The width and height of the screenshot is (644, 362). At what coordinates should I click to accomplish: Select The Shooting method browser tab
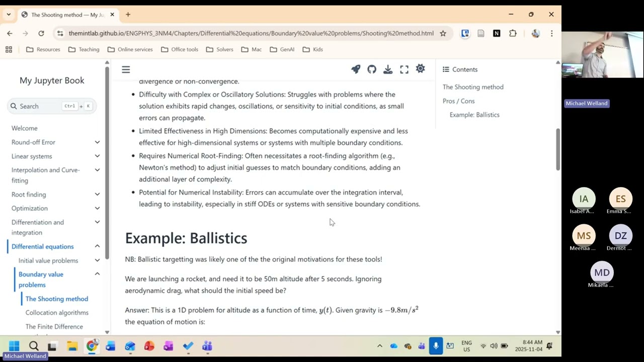point(68,15)
